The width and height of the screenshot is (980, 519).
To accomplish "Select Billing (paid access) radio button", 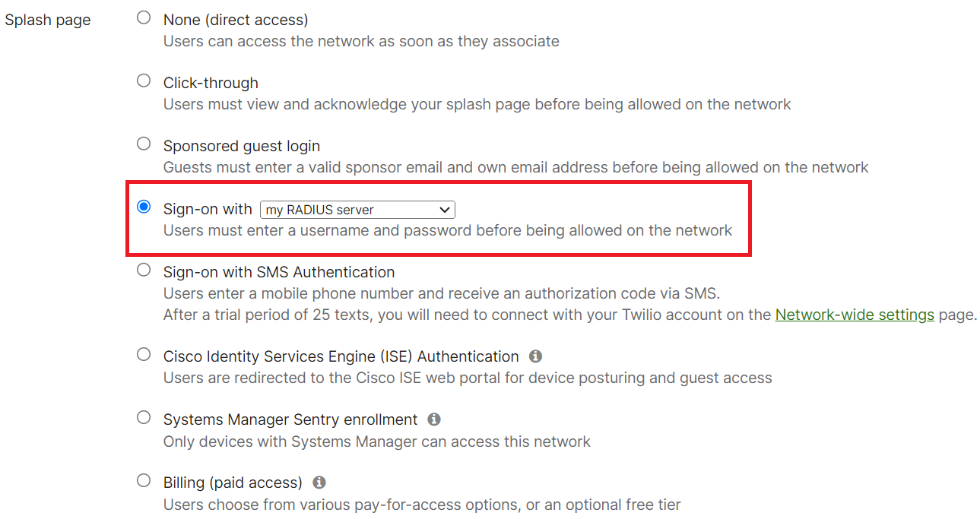I will click(144, 480).
